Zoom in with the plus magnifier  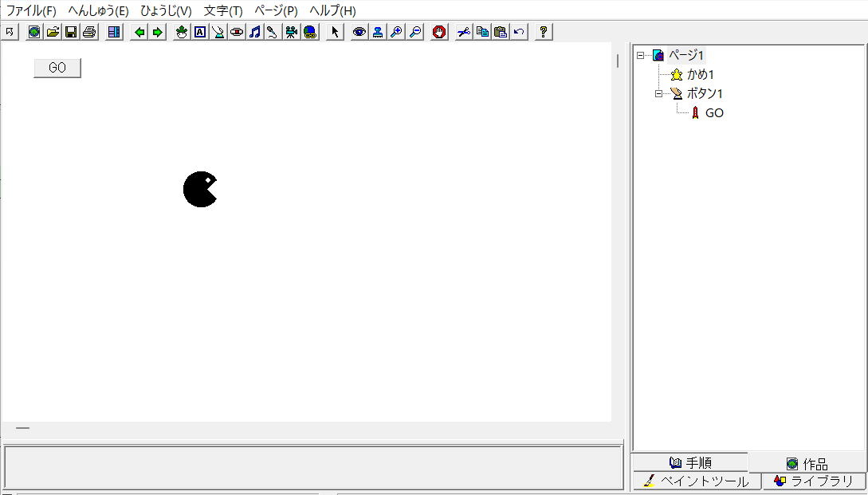pyautogui.click(x=396, y=32)
